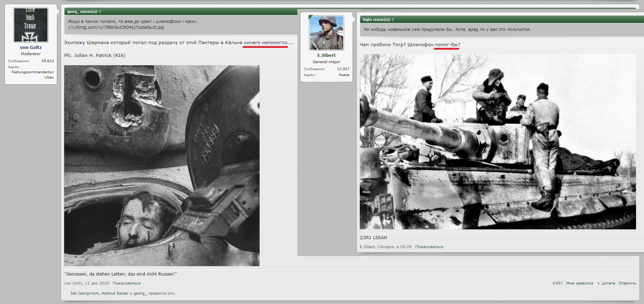Open the von Goltz username profile link
The height and width of the screenshot is (304, 644).
pos(31,48)
